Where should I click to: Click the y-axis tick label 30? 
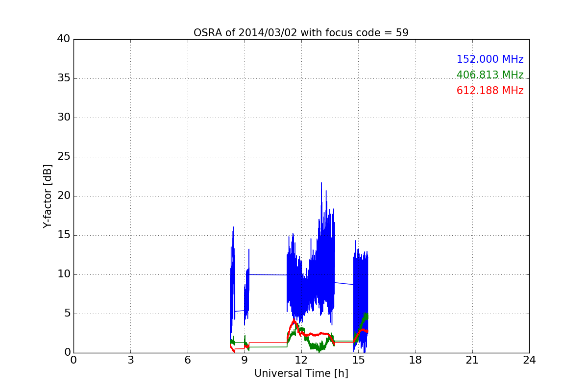pyautogui.click(x=64, y=118)
